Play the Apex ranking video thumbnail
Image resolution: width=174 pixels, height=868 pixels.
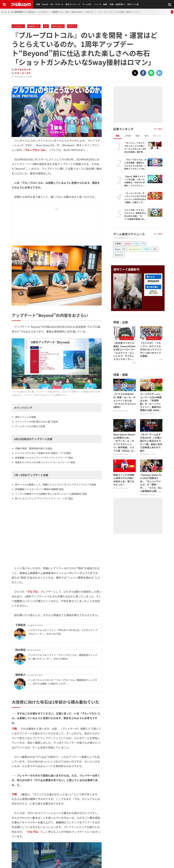point(155,179)
